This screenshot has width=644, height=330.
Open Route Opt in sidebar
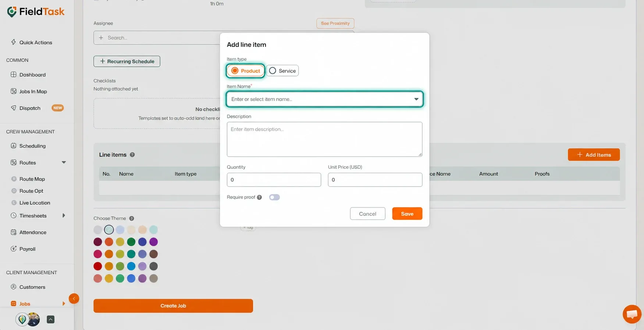(31, 191)
